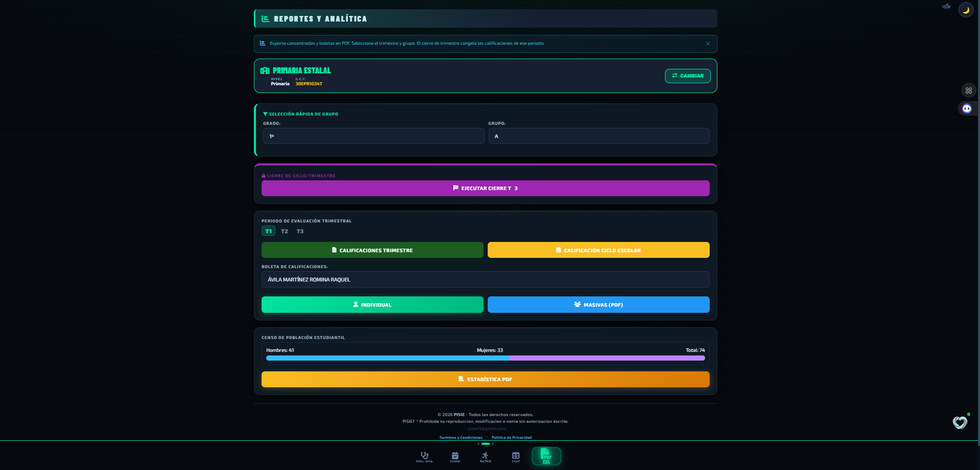980x470 pixels.
Task: Open the GRADO dropdown showing 1º
Action: coord(374,136)
